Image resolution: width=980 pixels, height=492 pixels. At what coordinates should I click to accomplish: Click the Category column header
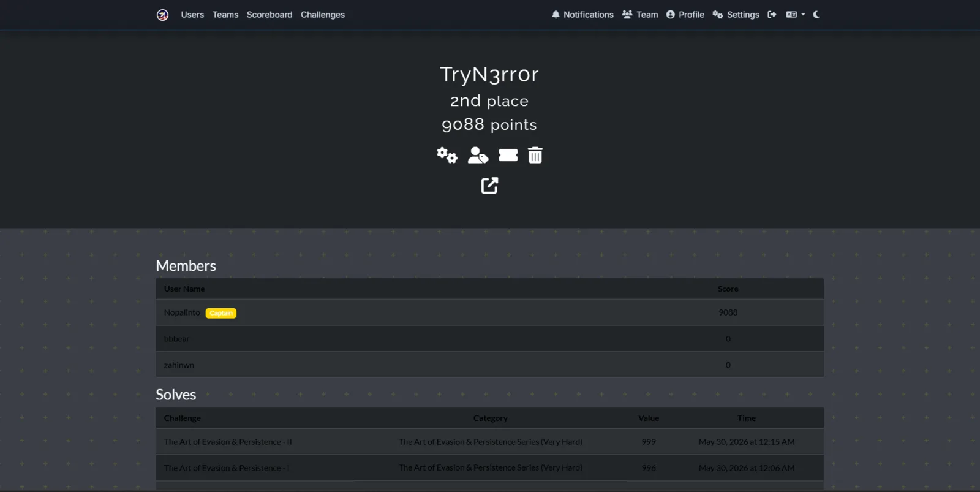(x=490, y=418)
